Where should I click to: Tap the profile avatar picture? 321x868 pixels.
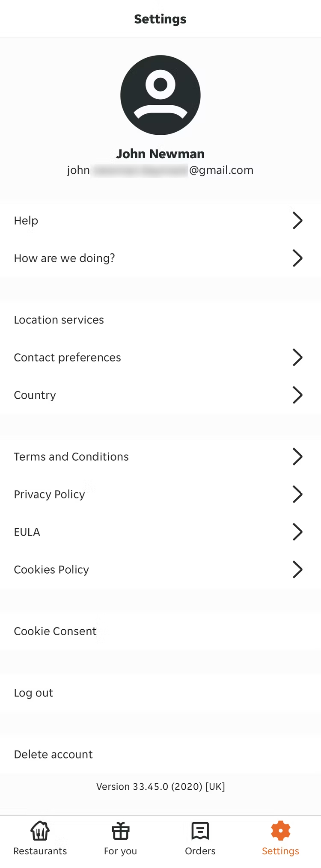[x=160, y=95]
